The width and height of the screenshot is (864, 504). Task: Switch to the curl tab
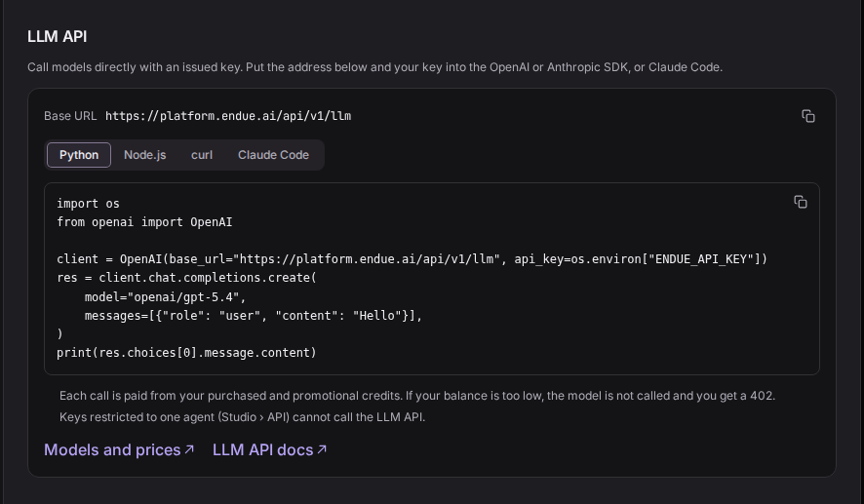(202, 155)
